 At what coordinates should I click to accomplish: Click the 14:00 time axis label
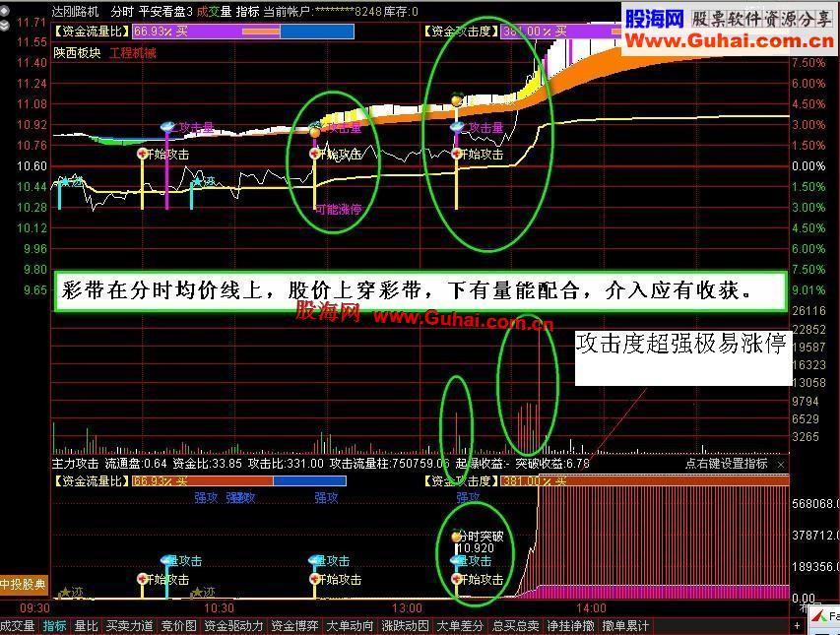[x=592, y=608]
